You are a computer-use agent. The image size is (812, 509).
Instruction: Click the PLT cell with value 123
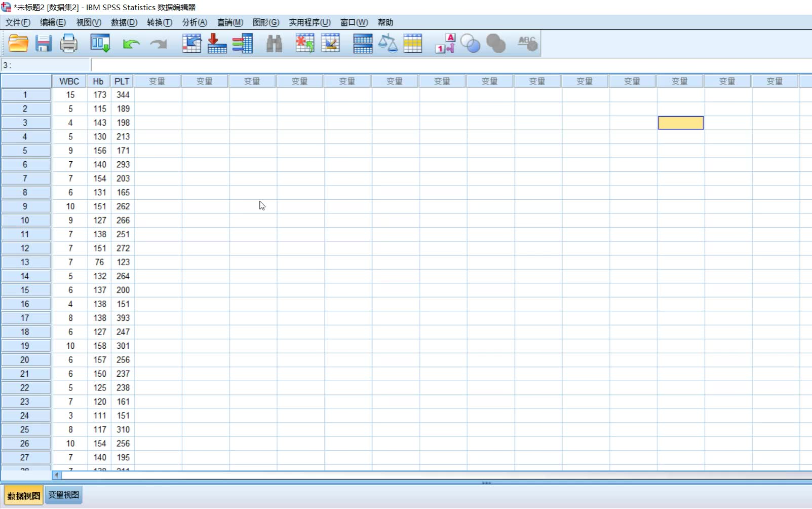point(122,262)
